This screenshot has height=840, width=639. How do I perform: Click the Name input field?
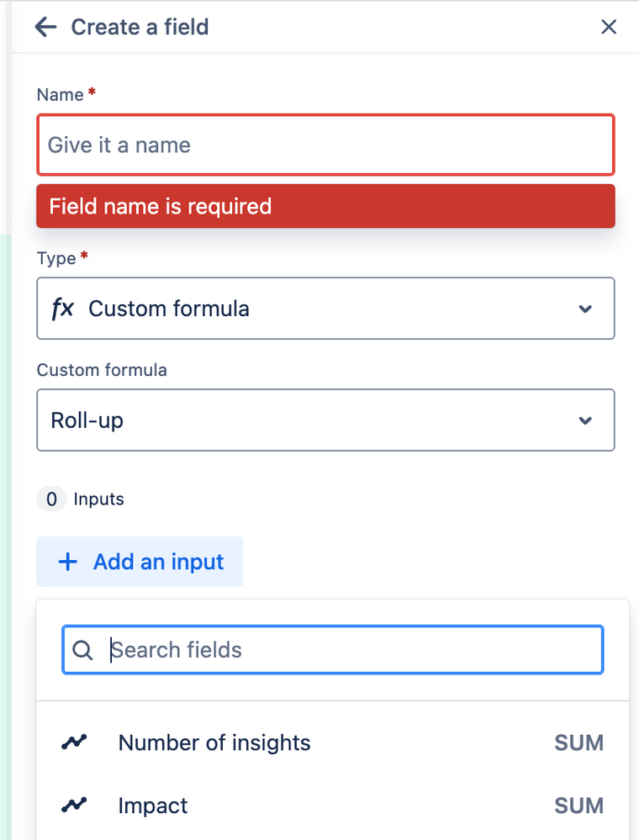325,145
